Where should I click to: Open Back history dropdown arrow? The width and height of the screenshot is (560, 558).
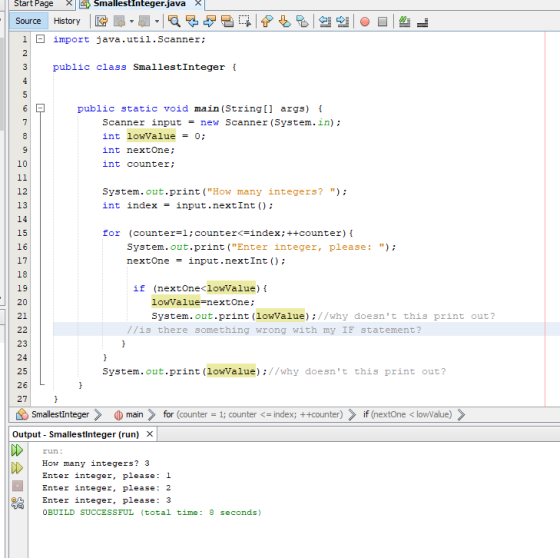tap(132, 21)
